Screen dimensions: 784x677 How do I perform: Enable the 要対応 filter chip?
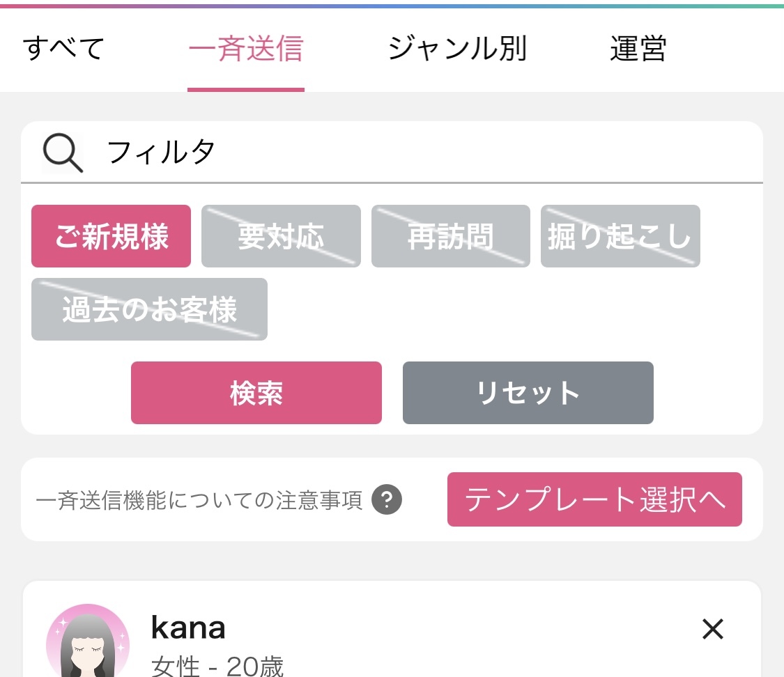pos(281,236)
